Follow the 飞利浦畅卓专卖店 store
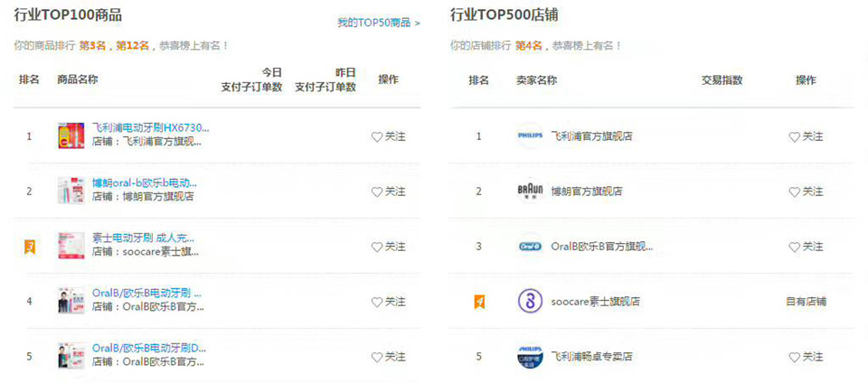868x383 pixels. point(806,357)
